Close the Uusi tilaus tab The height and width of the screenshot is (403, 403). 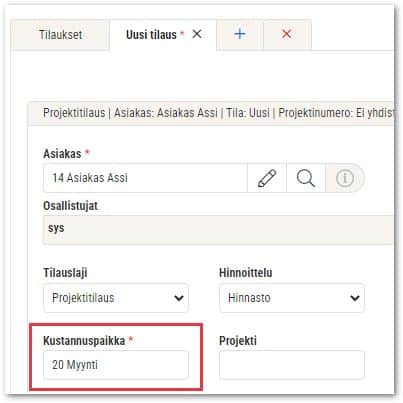pyautogui.click(x=197, y=34)
